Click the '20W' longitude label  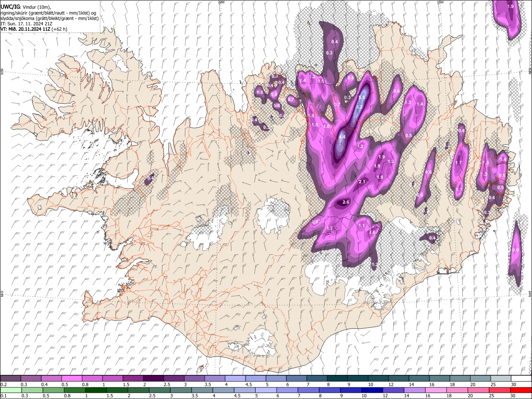(222, 2)
